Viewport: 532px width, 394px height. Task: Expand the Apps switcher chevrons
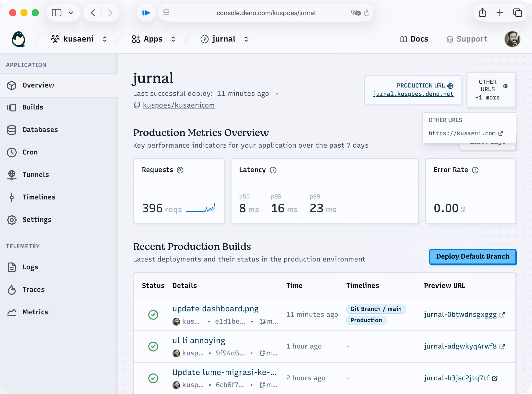point(173,39)
